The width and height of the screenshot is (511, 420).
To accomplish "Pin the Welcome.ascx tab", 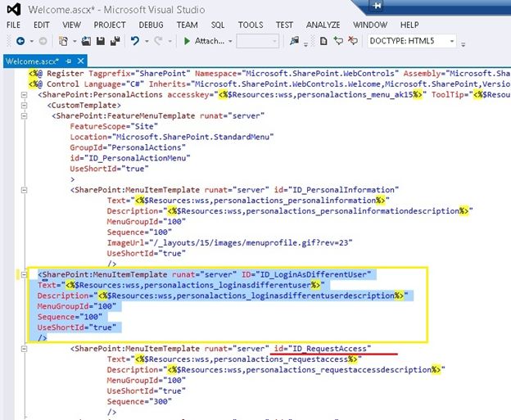I will 69,61.
